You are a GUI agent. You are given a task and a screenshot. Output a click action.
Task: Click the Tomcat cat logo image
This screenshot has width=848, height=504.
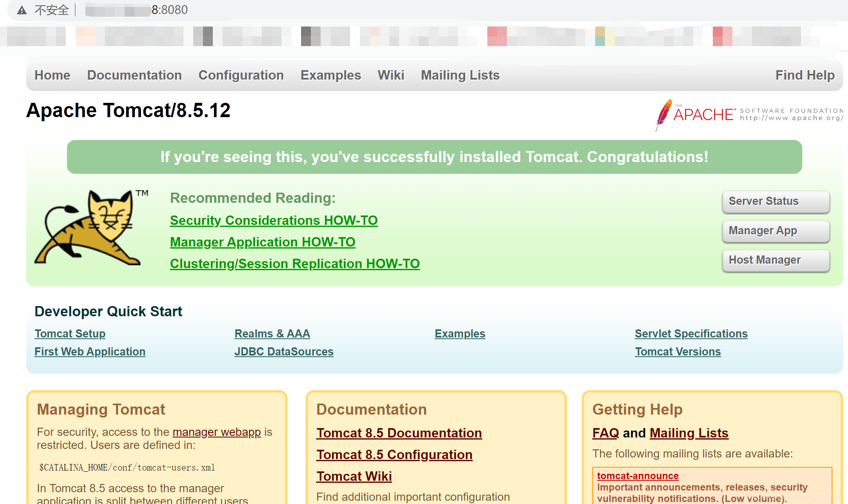91,228
